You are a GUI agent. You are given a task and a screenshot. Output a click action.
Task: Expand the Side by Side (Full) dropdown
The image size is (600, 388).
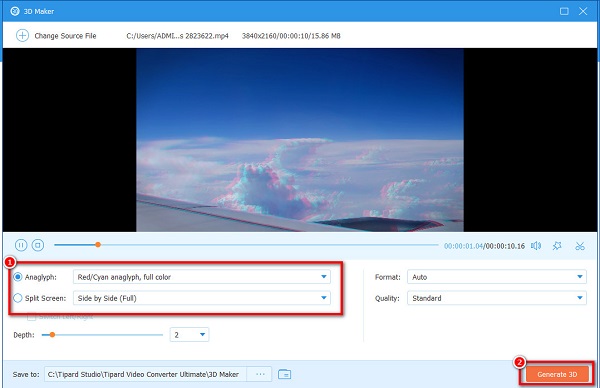[202, 298]
